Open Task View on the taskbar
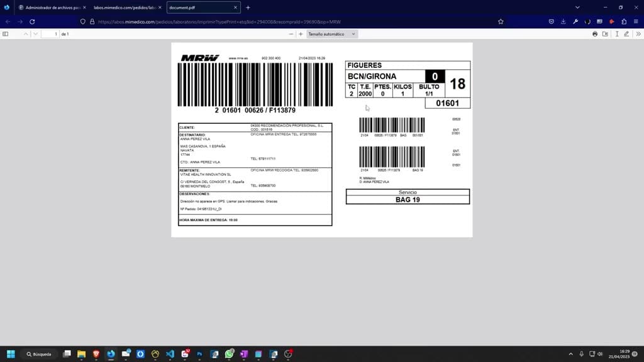The image size is (644, 362). click(x=67, y=354)
